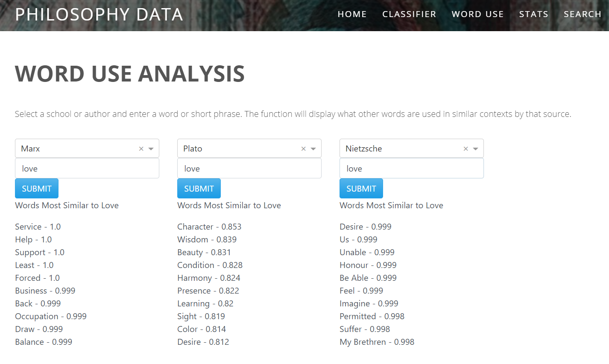The width and height of the screenshot is (609, 364).
Task: Clear the Plato selection with the x icon
Action: point(304,149)
